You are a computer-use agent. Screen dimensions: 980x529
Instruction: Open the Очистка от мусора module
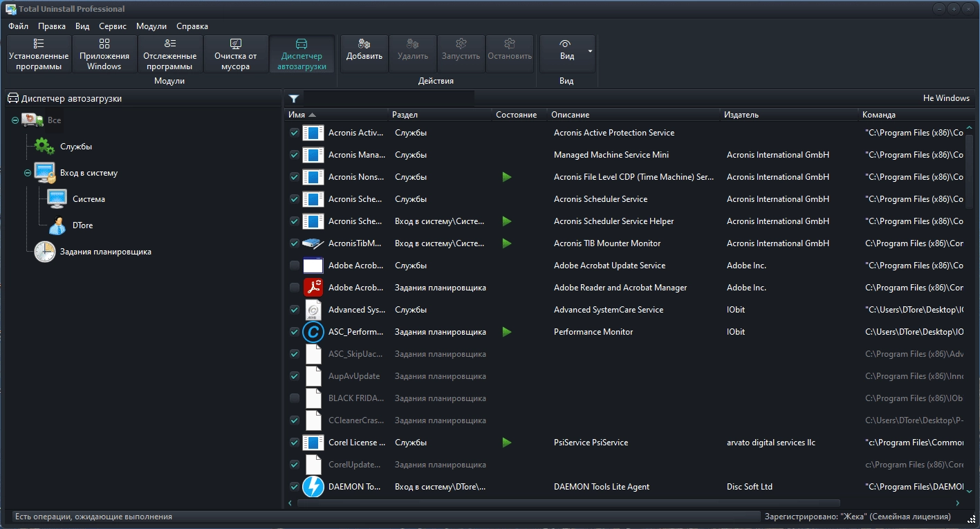click(236, 54)
